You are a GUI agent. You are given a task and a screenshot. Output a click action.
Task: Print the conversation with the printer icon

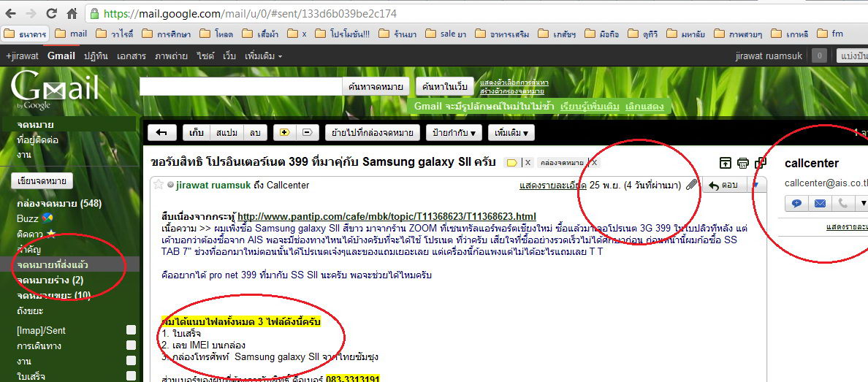click(x=743, y=163)
